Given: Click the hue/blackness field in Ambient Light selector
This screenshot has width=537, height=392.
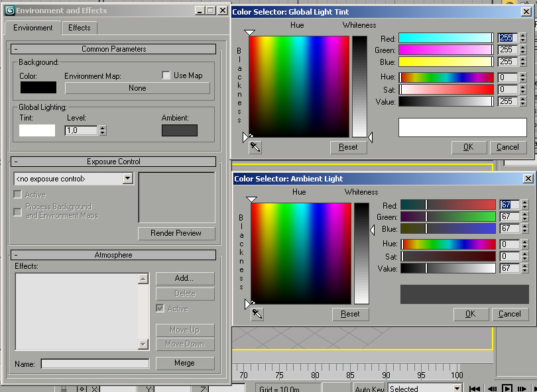Looking at the screenshot, I should (301, 253).
